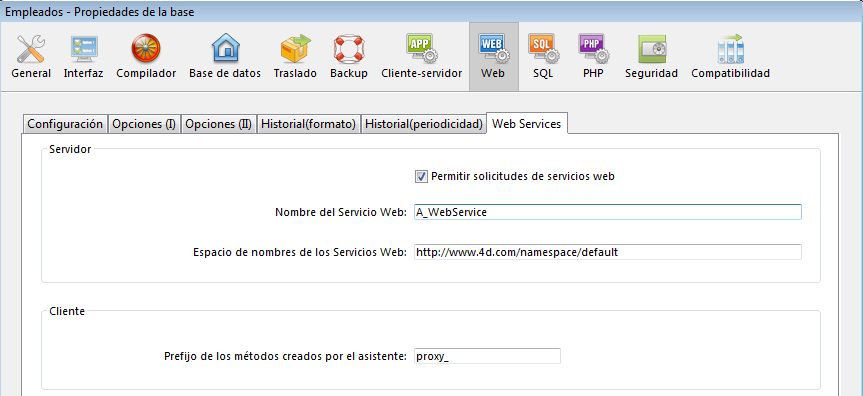Open the General settings page
Image resolution: width=863 pixels, height=396 pixels.
point(31,56)
